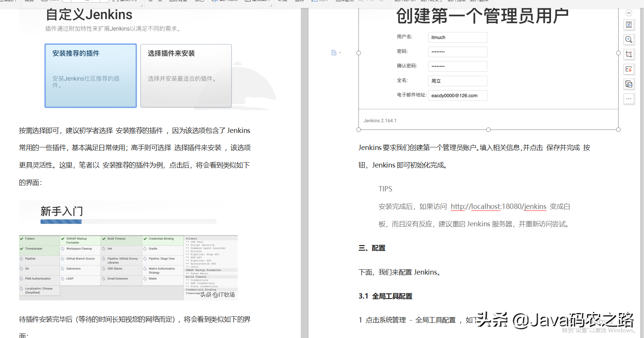Viewport: 644px width, 338px height.
Task: Open the text wrap layout options icon
Action: point(629,25)
